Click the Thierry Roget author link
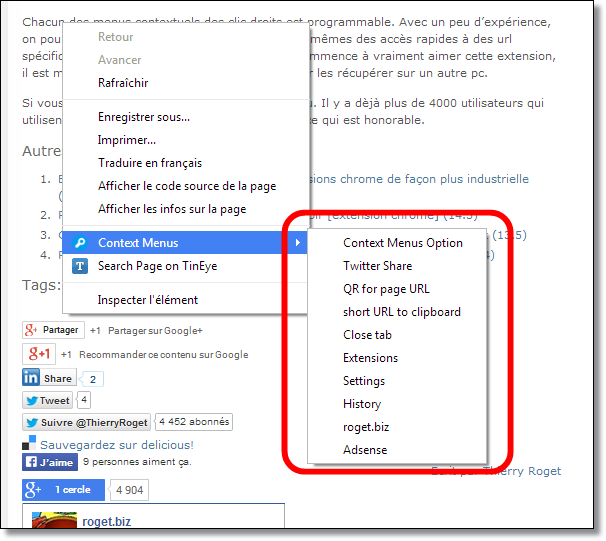The image size is (606, 541). point(522,471)
